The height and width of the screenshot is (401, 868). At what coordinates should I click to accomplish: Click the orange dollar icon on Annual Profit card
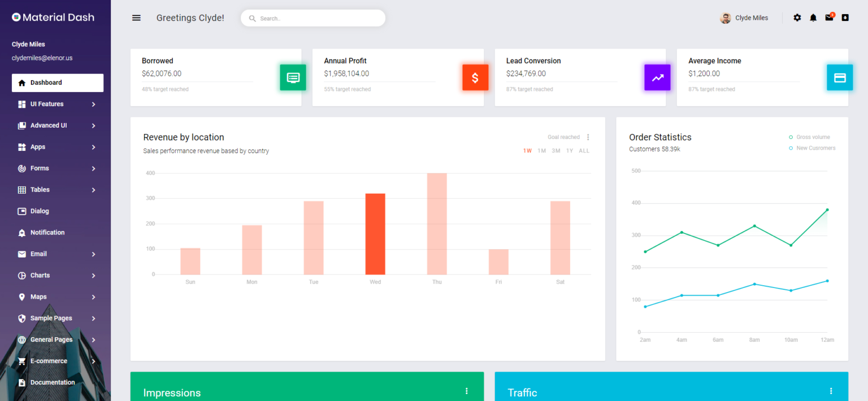click(475, 77)
